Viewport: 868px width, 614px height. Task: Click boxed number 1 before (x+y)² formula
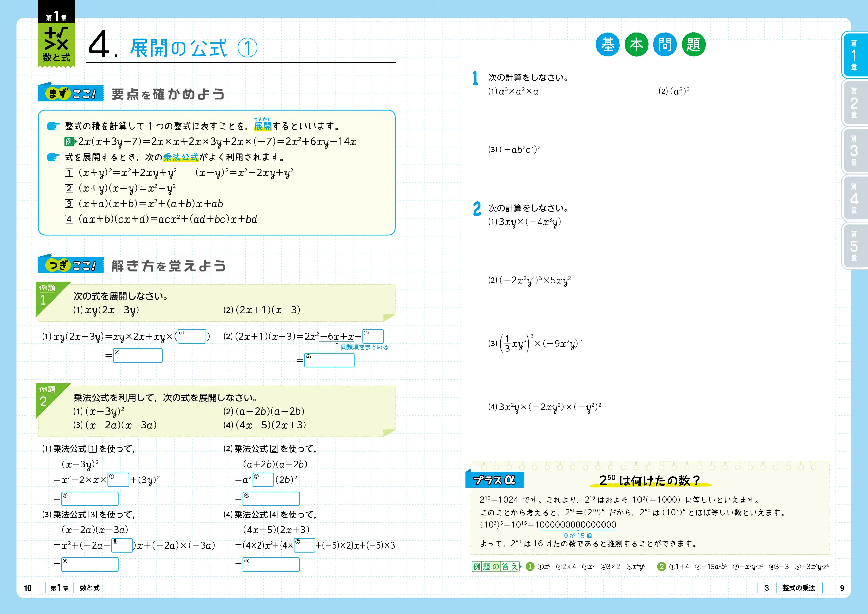pos(69,173)
